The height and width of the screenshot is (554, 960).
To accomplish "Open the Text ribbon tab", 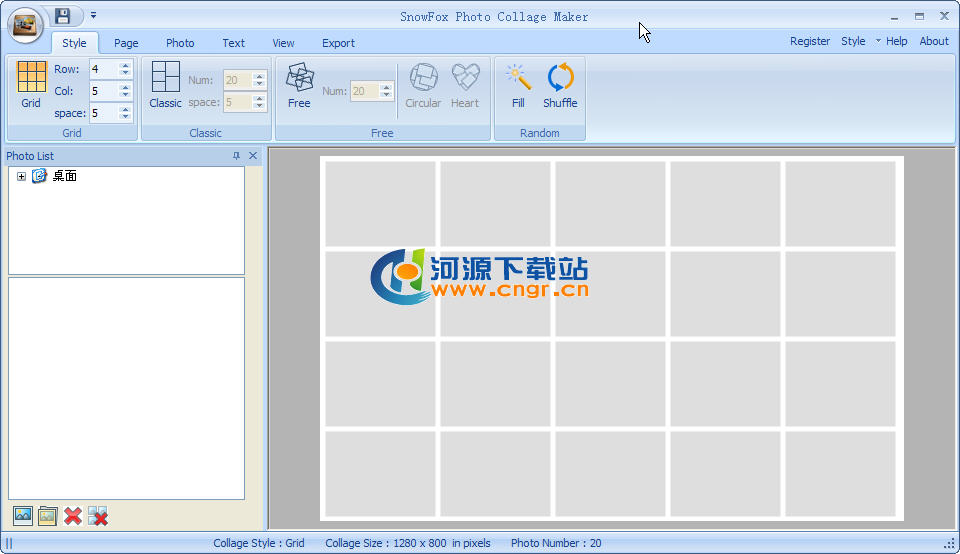I will point(233,43).
